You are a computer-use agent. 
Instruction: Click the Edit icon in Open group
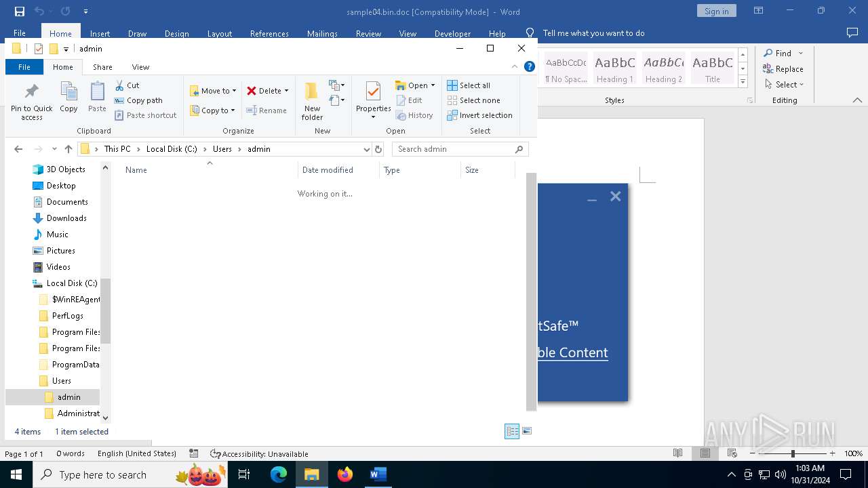point(401,100)
